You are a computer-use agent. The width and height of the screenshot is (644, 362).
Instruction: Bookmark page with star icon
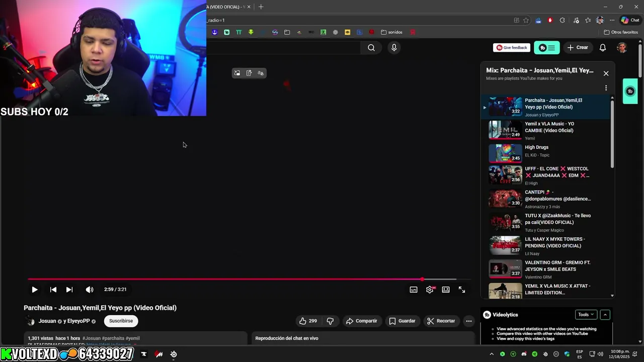[x=526, y=20]
